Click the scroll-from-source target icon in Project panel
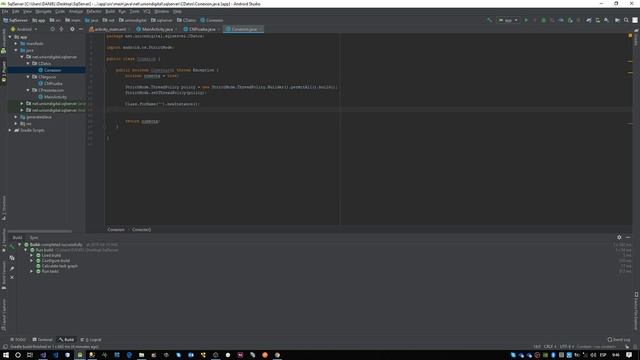 tap(52, 29)
